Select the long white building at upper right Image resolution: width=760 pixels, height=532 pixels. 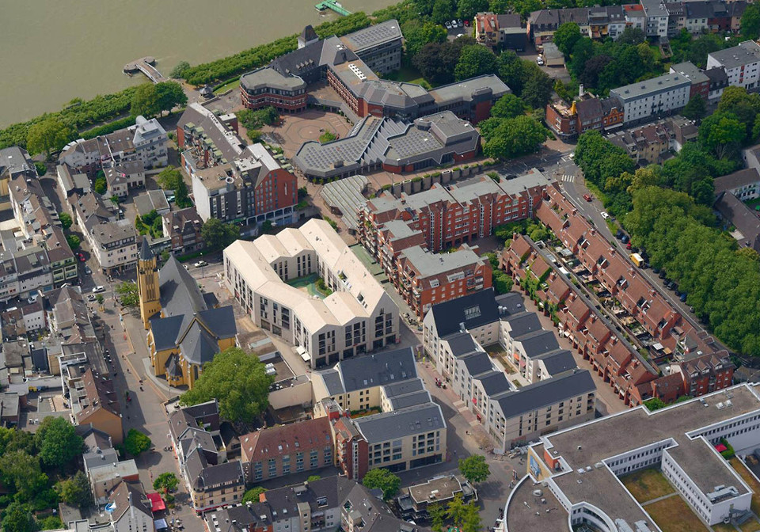(x=652, y=97)
